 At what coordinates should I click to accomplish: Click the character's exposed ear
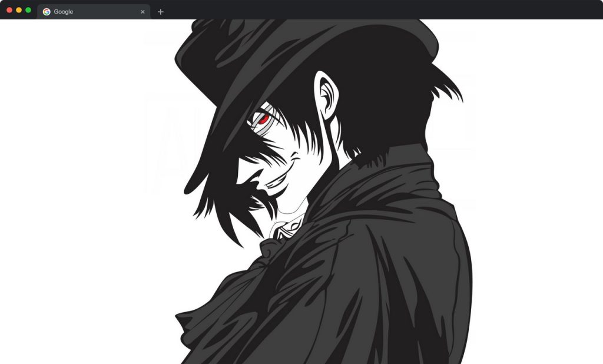click(x=326, y=94)
